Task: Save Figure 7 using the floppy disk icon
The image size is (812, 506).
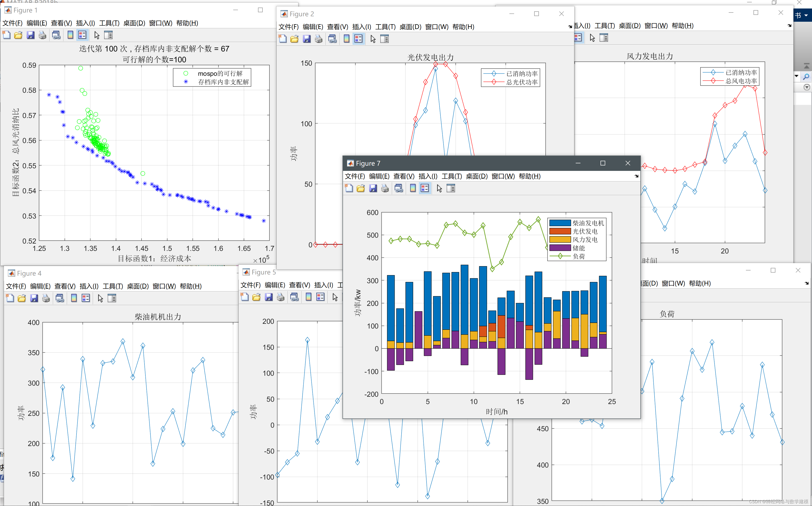Action: tap(373, 188)
